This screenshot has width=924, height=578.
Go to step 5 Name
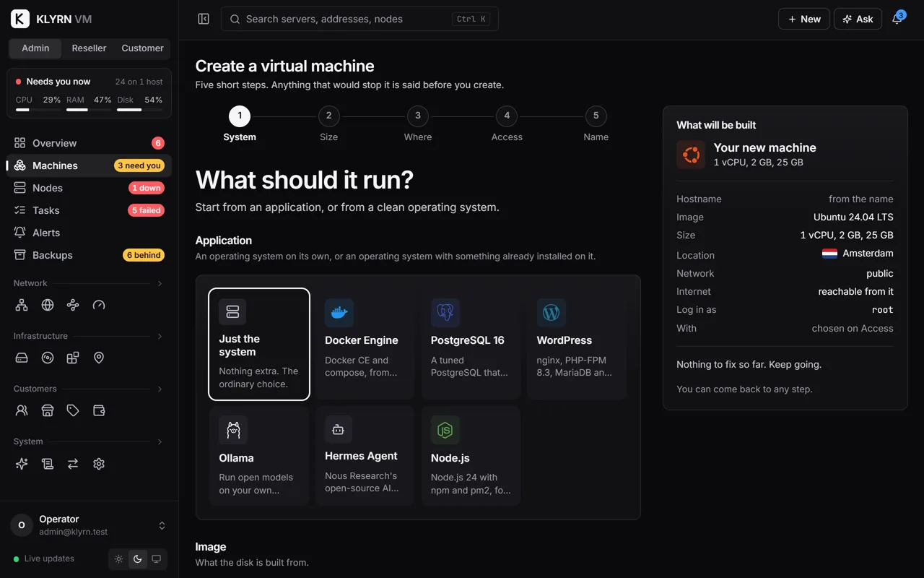(x=596, y=124)
